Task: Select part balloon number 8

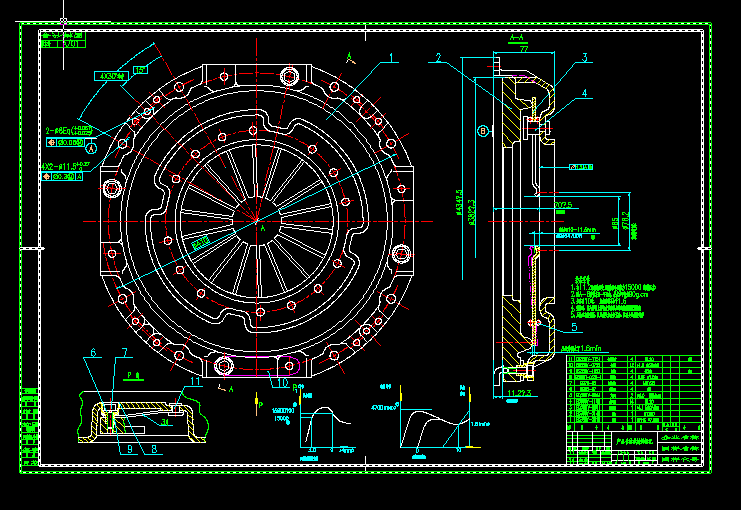Action: (x=154, y=449)
